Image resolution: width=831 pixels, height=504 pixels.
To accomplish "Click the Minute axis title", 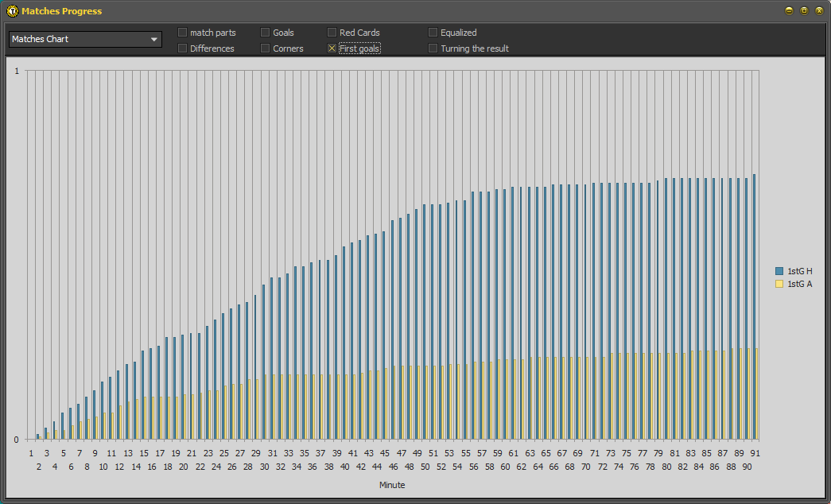I will [x=391, y=485].
